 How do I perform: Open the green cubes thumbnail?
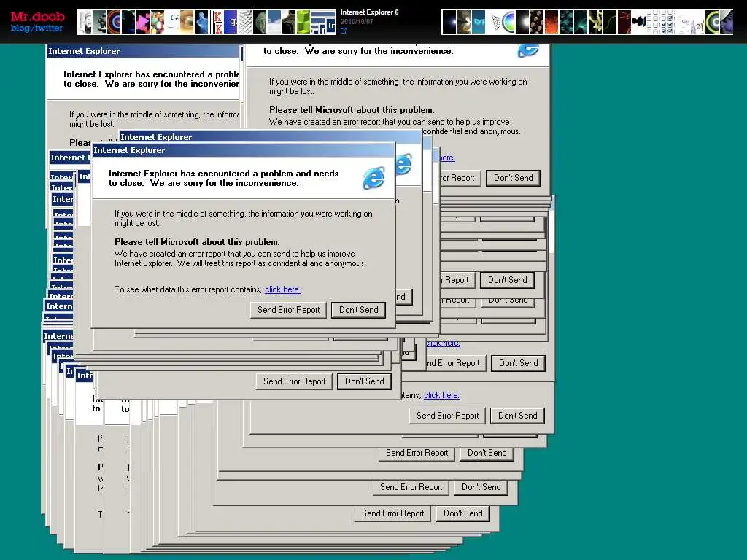304,22
